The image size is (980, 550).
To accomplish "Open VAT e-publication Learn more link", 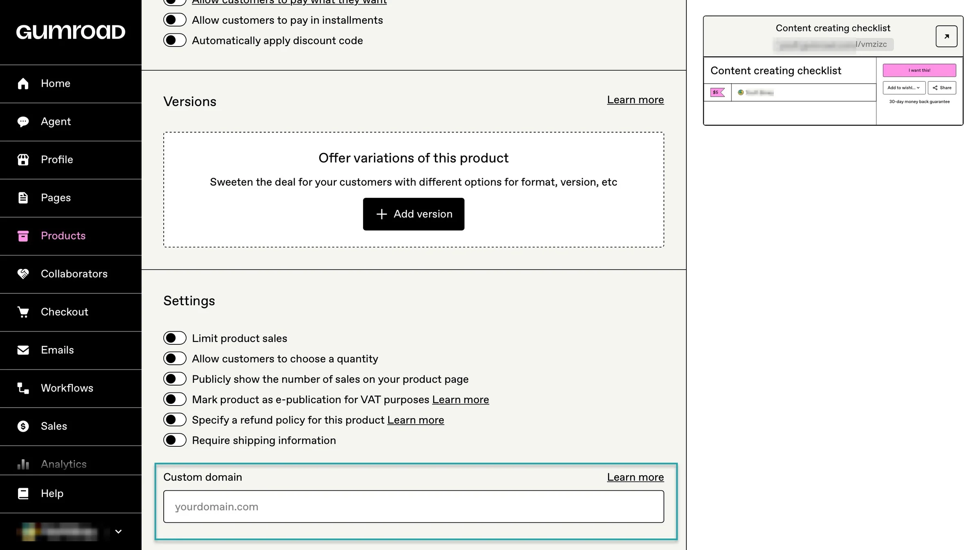I will (x=461, y=400).
